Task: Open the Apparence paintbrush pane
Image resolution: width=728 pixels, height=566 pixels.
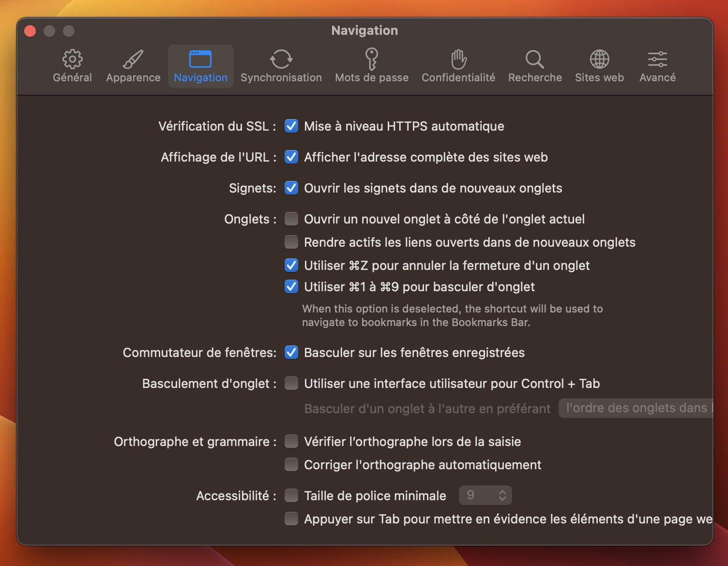Action: pos(133,60)
